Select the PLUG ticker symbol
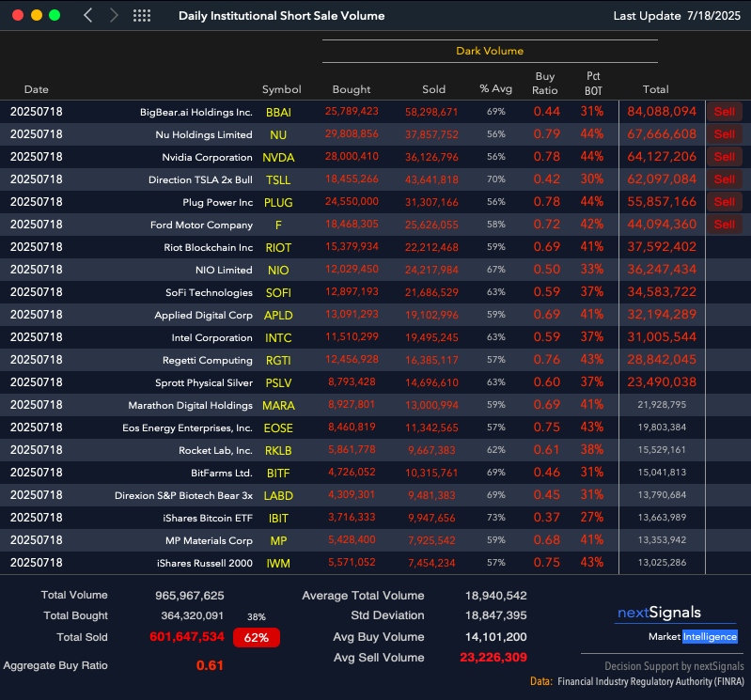Image resolution: width=751 pixels, height=700 pixels. pos(278,203)
